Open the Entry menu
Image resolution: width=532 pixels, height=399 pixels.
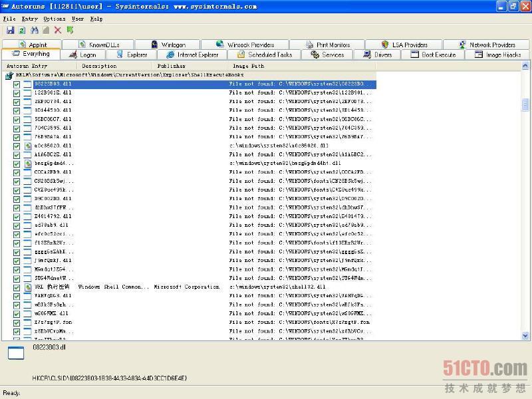(29, 19)
